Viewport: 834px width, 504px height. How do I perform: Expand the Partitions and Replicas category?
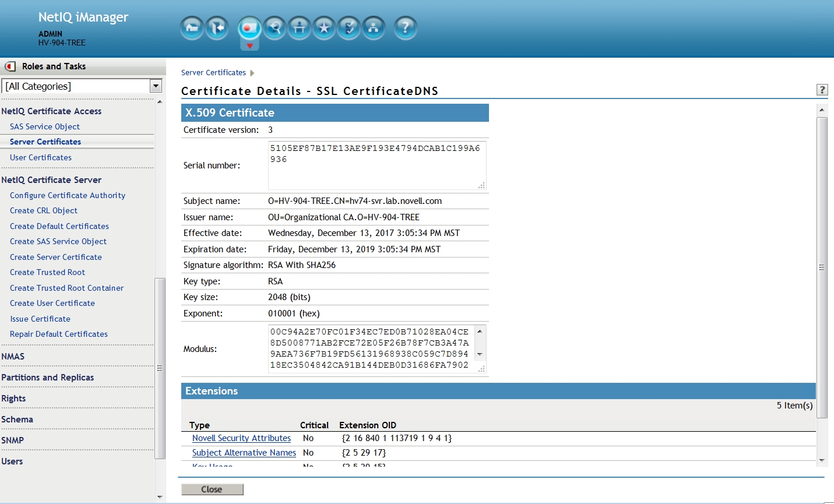tap(47, 378)
